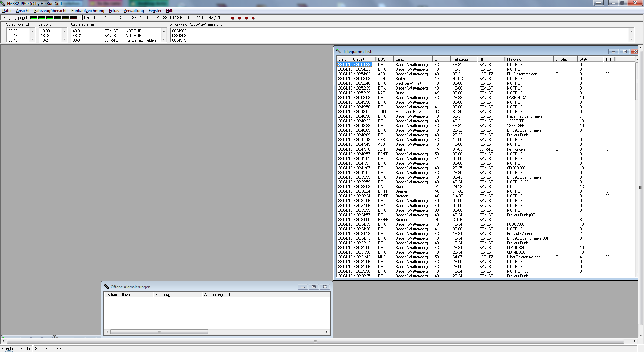Sort Telegramm-Liste by Fahrzeug column header
The image size is (644, 352).
pyautogui.click(x=464, y=59)
